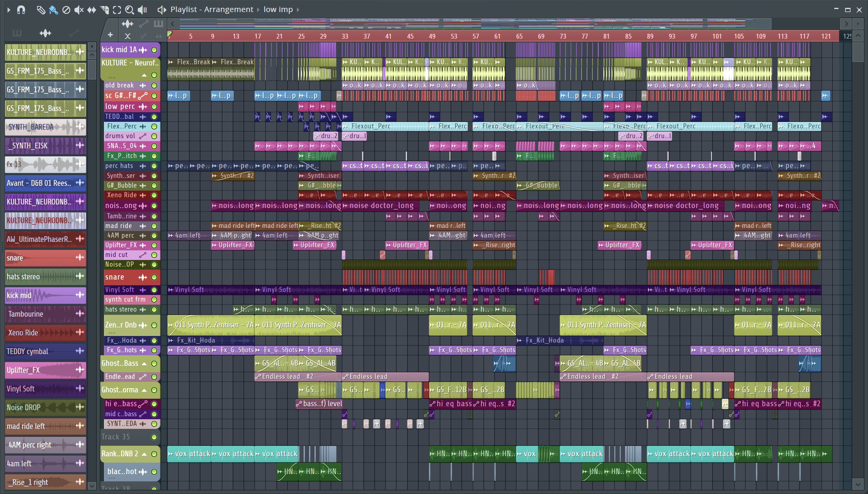This screenshot has width=868, height=494.
Task: Click the automation icon on the mid cut track
Action: pyautogui.click(x=143, y=255)
